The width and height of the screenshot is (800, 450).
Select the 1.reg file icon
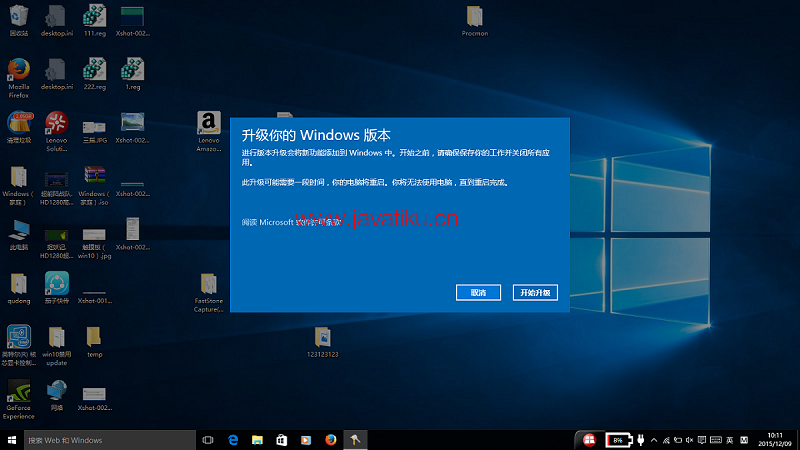[x=133, y=74]
